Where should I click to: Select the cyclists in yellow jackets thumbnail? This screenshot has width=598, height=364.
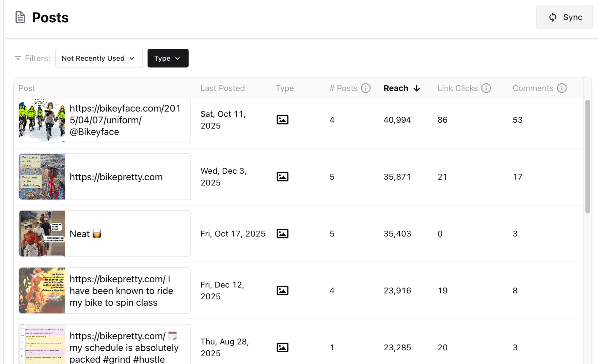click(42, 120)
